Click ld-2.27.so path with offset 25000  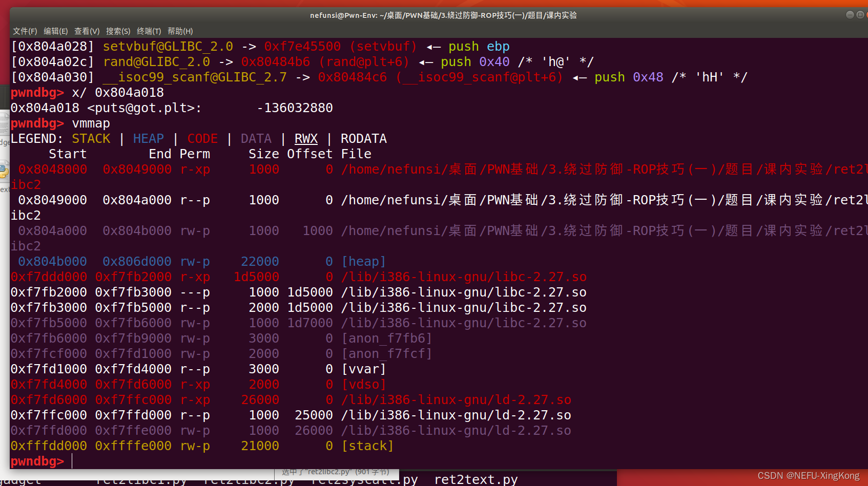(456, 415)
